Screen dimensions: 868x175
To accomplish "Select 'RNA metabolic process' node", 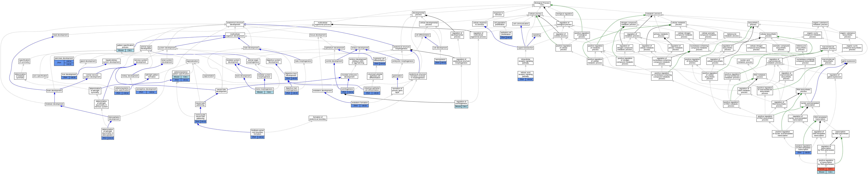I will coord(760,76).
